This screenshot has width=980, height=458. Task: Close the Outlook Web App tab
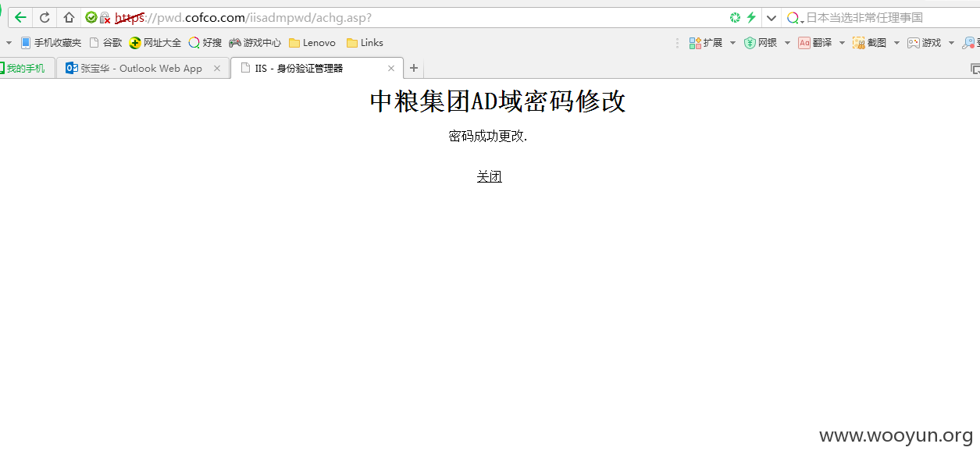pos(217,68)
